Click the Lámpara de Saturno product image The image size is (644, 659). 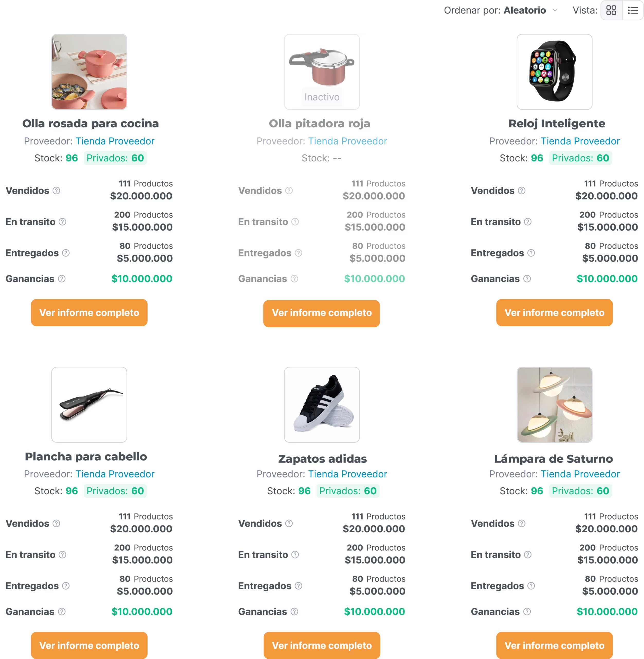[554, 404]
